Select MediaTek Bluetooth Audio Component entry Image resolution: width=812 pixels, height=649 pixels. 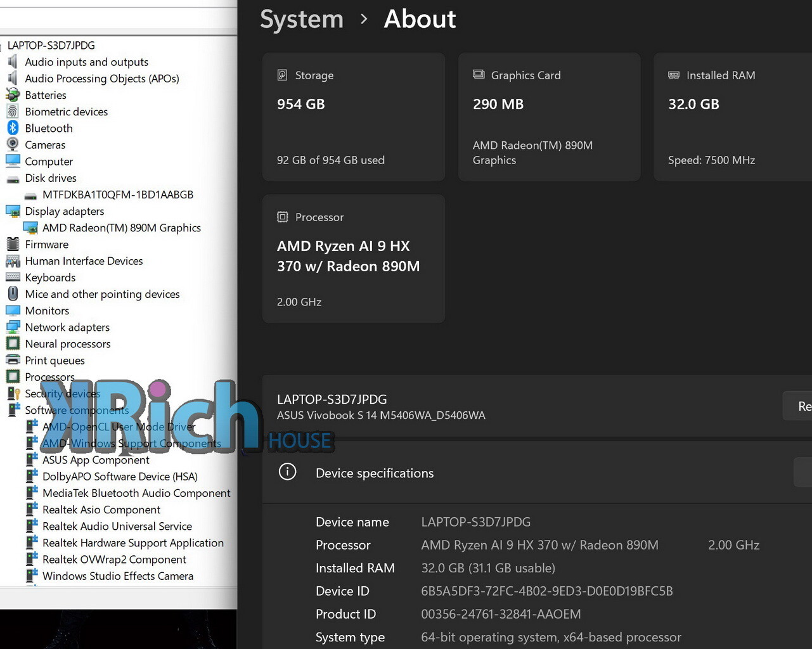tap(136, 492)
